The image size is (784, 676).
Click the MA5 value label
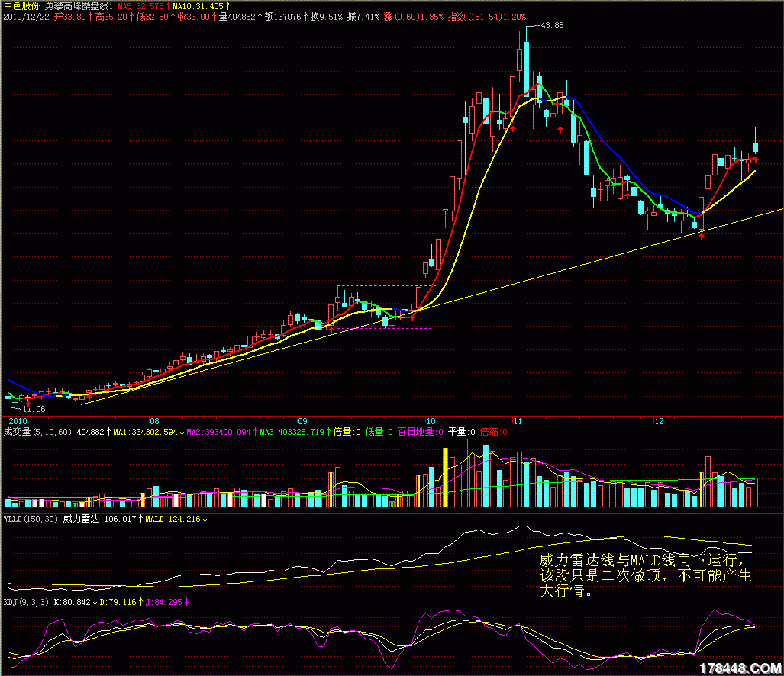point(140,5)
